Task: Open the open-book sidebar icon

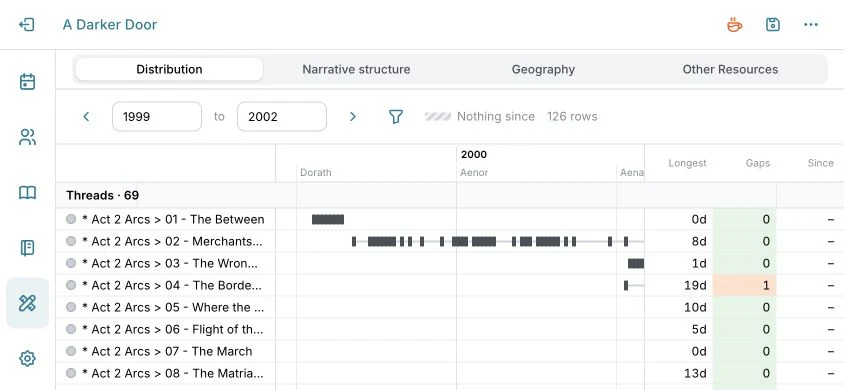Action: click(27, 193)
